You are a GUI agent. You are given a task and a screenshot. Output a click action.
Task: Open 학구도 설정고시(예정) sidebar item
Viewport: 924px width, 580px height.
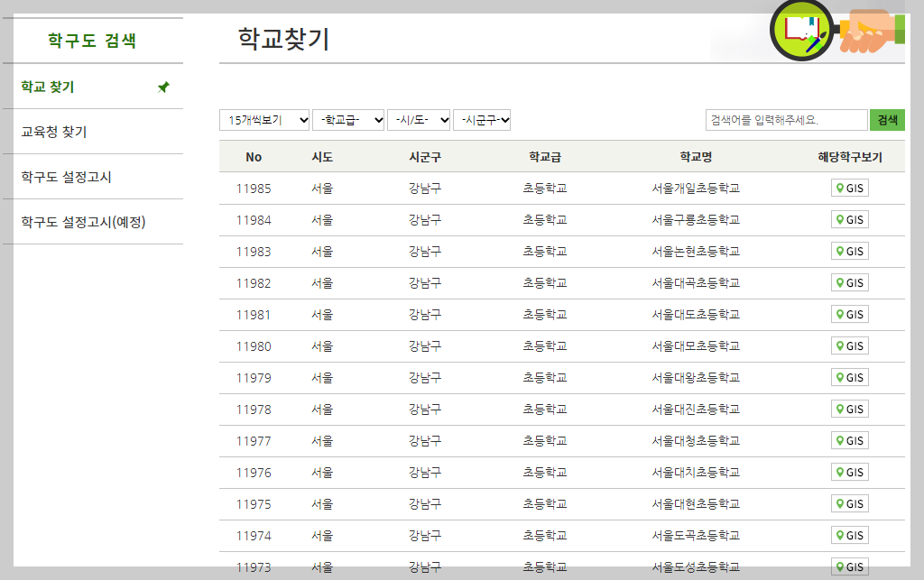pyautogui.click(x=83, y=222)
